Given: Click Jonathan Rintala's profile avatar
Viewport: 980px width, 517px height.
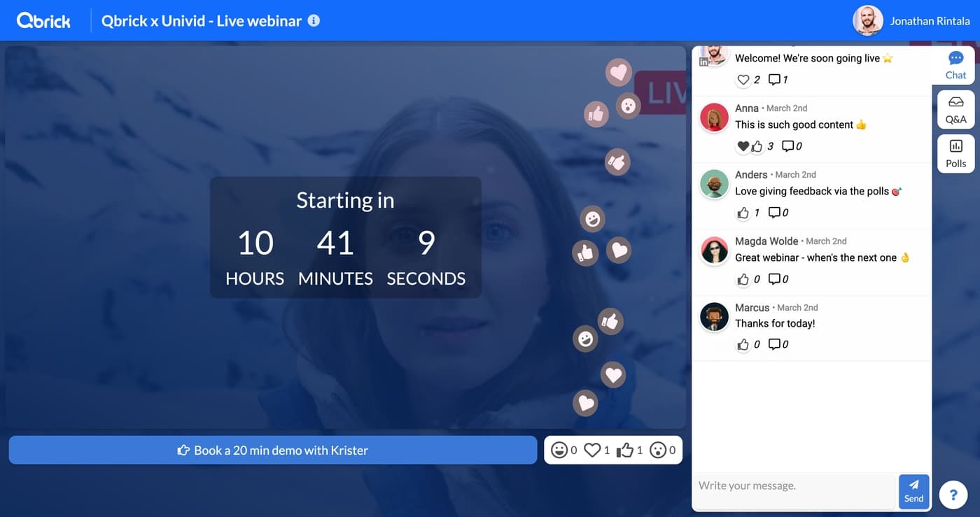Looking at the screenshot, I should point(867,20).
